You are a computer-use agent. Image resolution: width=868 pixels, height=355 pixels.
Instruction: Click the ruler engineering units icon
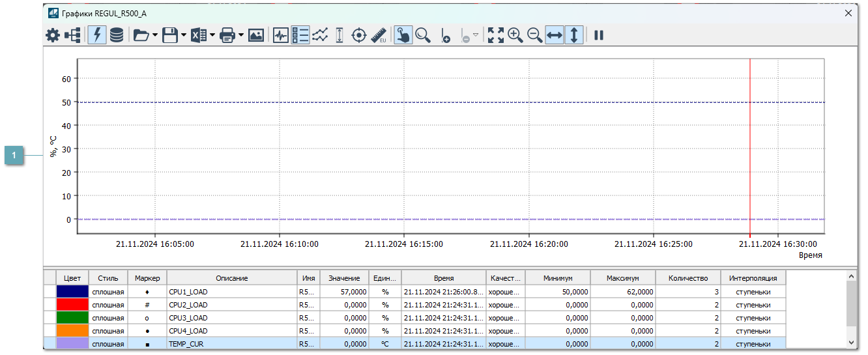(x=379, y=35)
